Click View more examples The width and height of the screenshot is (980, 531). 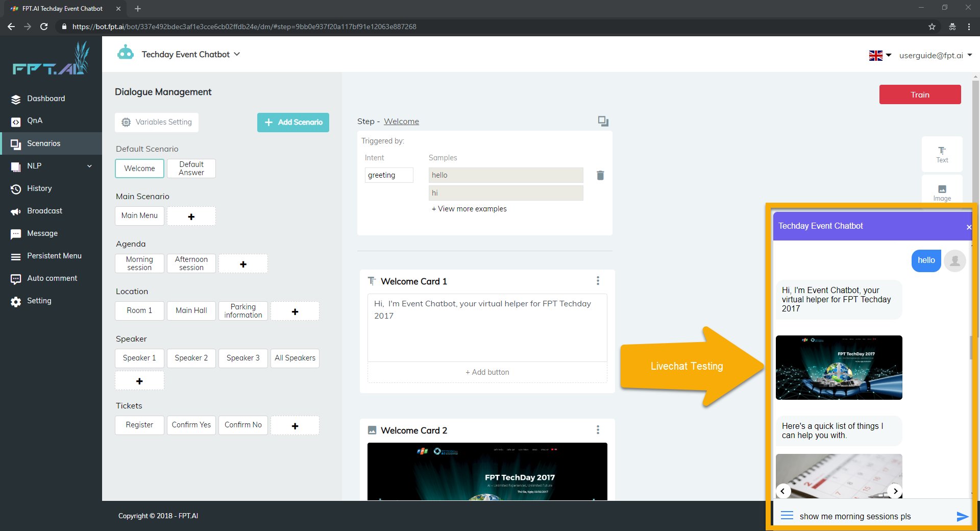(x=469, y=209)
